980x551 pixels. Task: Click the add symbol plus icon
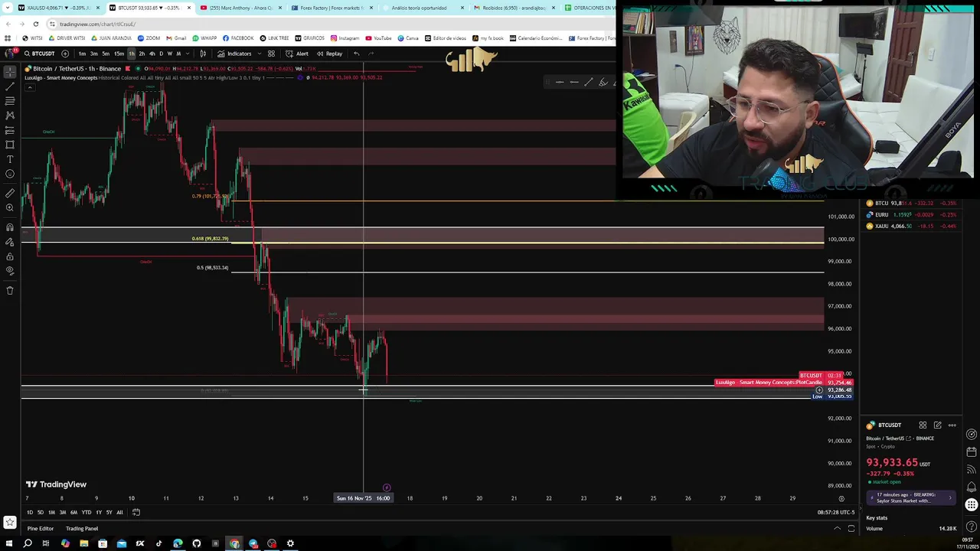tap(65, 54)
